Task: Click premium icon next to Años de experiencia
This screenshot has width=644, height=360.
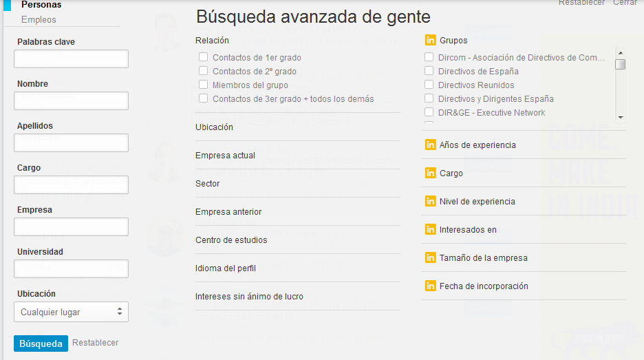Action: pos(431,145)
